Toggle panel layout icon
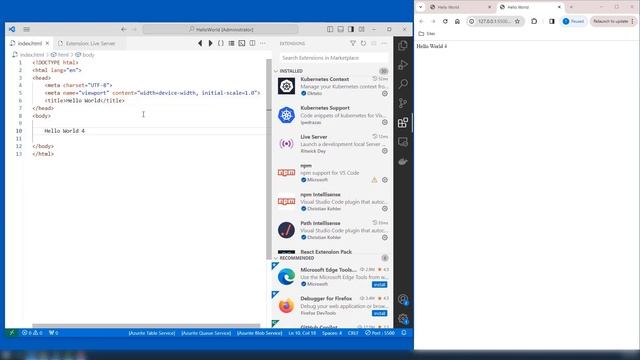This screenshot has height=360, width=640. [x=340, y=29]
